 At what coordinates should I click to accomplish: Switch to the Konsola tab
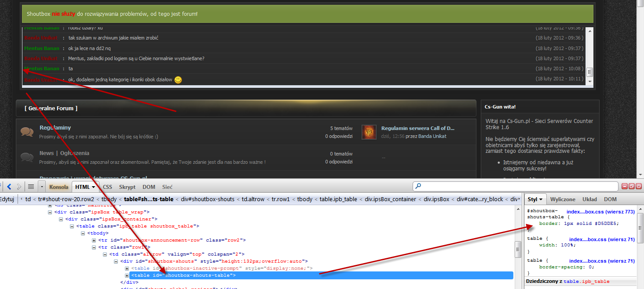[59, 187]
